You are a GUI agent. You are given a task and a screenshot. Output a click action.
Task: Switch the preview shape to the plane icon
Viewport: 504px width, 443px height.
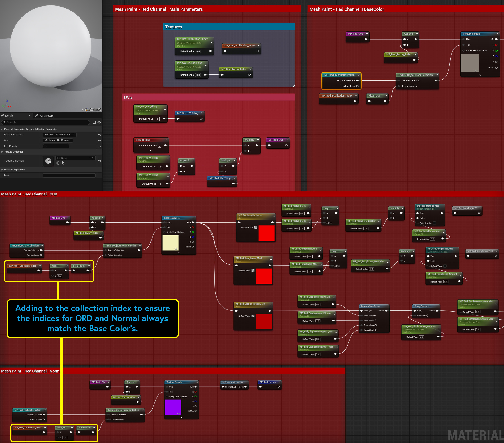point(92,110)
